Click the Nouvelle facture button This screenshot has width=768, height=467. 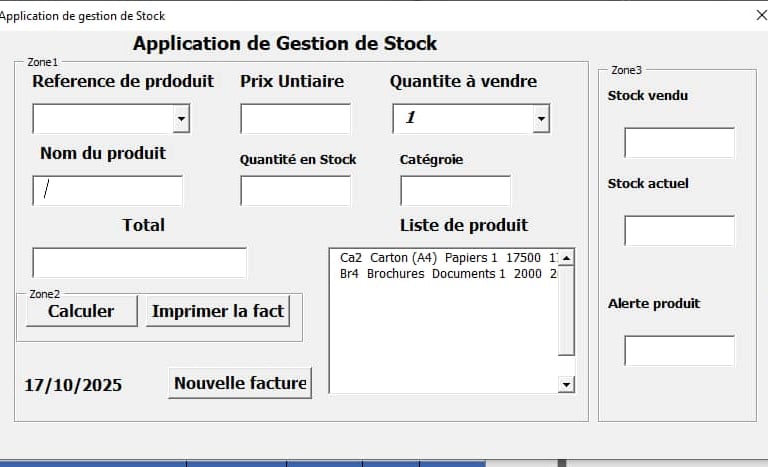click(240, 382)
